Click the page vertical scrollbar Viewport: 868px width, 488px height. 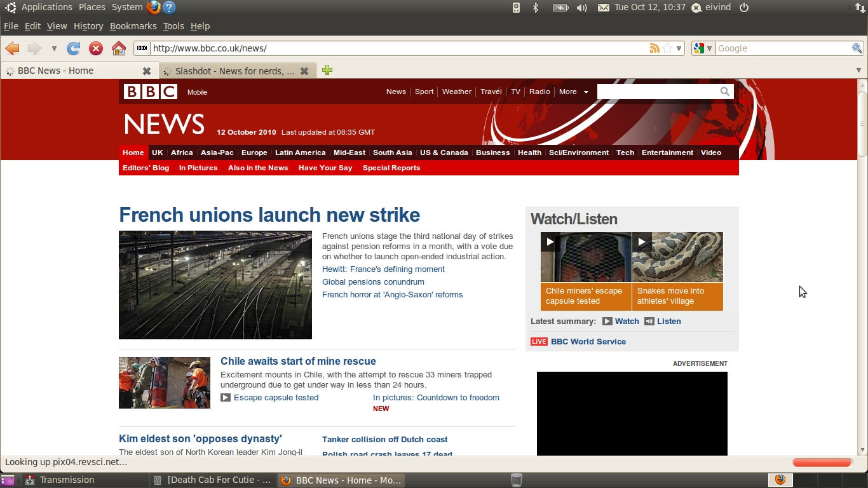coord(862,124)
